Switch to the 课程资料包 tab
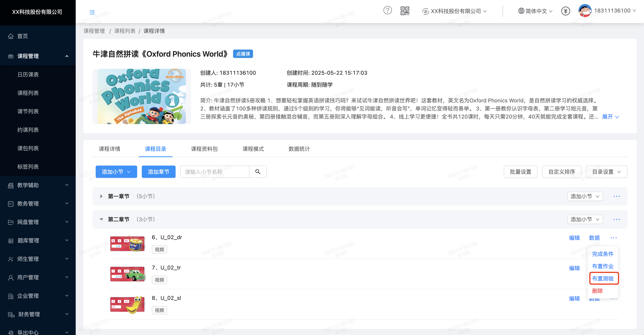The width and height of the screenshot is (644, 335). click(x=204, y=149)
